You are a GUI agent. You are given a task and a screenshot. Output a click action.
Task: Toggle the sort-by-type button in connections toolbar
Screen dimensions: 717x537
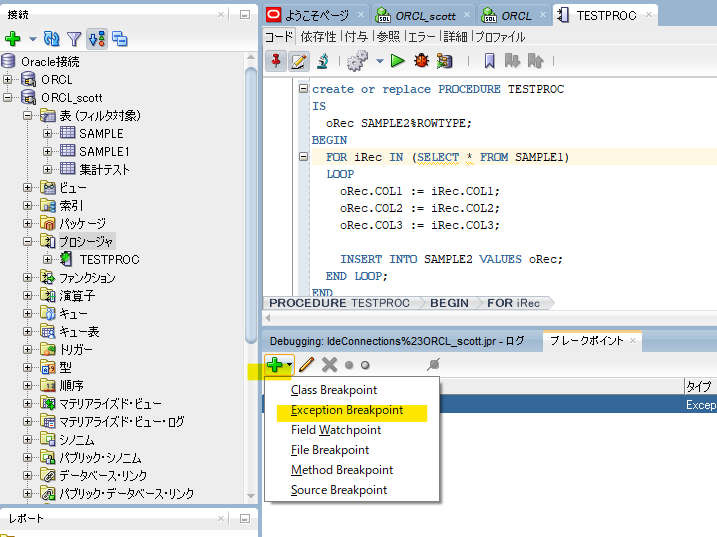pyautogui.click(x=97, y=39)
